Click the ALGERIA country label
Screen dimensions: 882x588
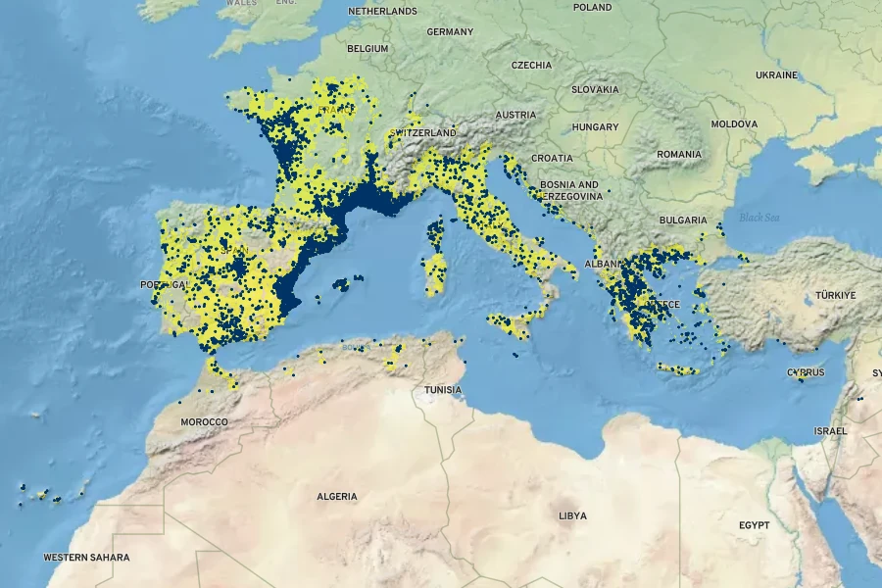pyautogui.click(x=336, y=497)
